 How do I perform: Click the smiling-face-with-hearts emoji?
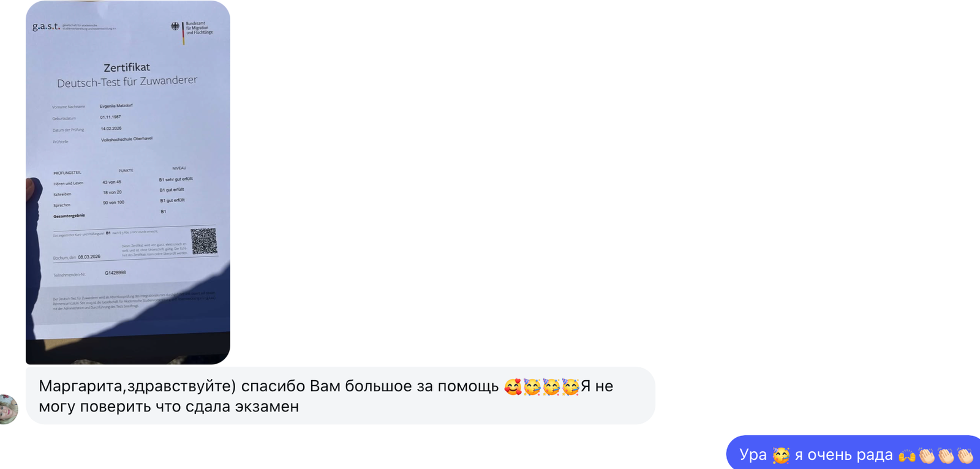pyautogui.click(x=513, y=386)
